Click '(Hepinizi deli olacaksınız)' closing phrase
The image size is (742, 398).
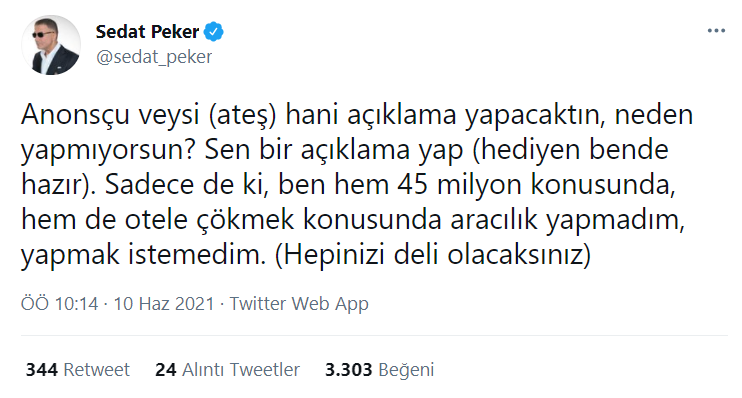[433, 255]
